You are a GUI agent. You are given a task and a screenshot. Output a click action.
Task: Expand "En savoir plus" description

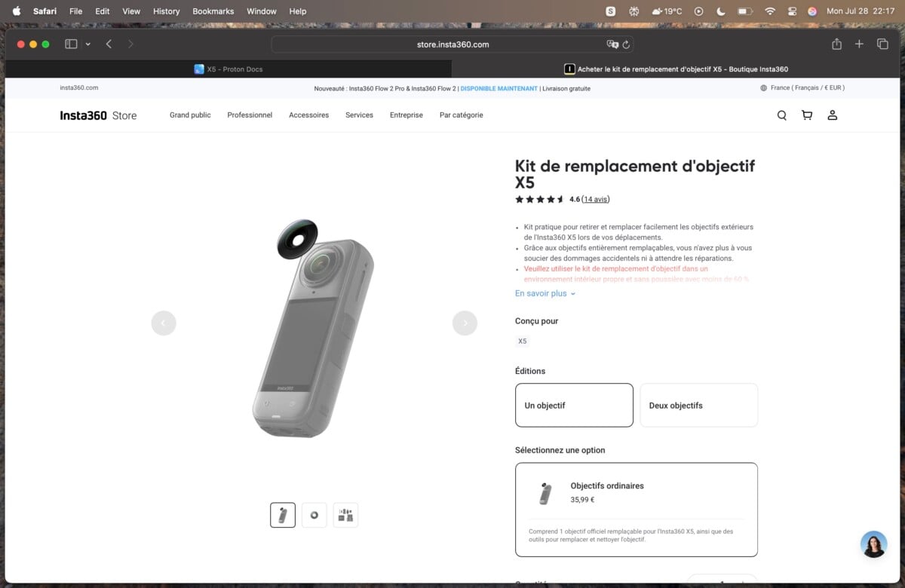(x=545, y=293)
